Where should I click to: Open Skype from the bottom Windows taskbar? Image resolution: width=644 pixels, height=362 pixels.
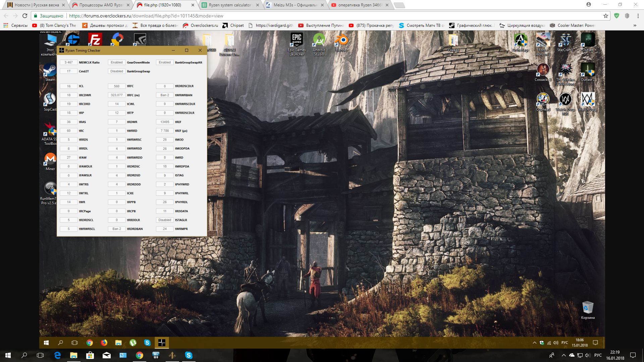189,355
